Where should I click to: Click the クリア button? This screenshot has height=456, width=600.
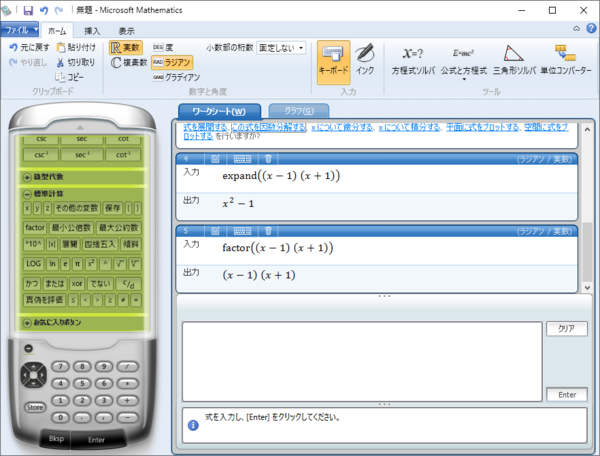coord(566,329)
